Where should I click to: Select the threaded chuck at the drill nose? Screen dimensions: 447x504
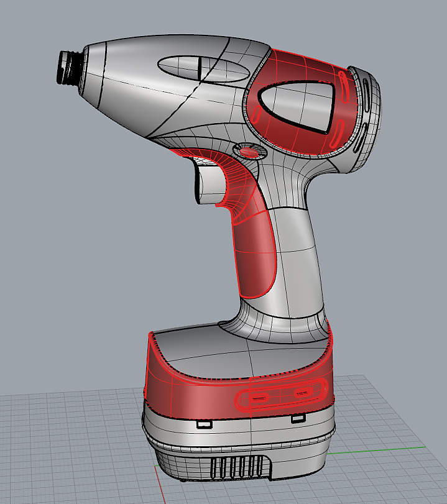[x=70, y=68]
